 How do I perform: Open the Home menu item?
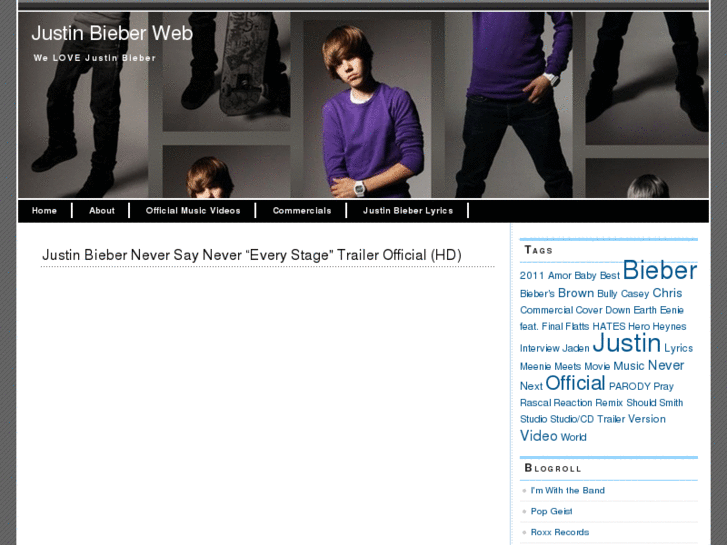click(44, 211)
